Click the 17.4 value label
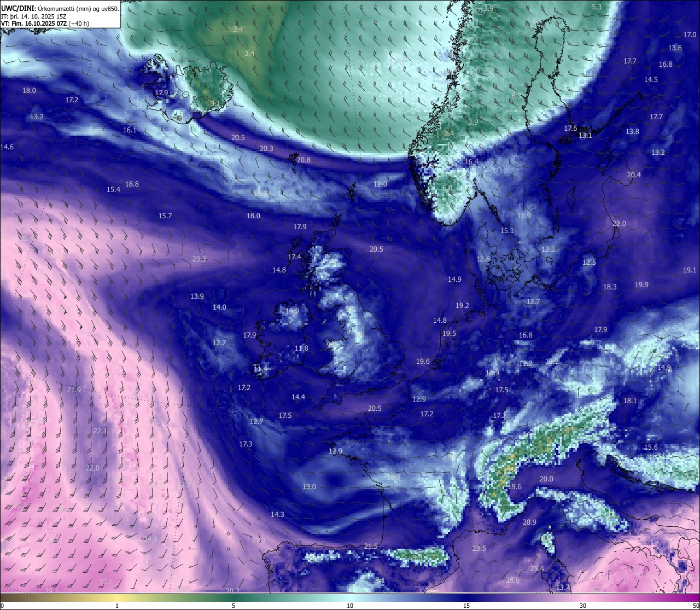Viewport: 700px width, 610px height. pos(294,257)
